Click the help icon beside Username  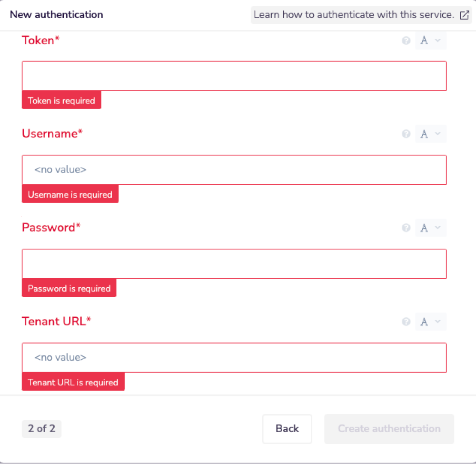(x=406, y=134)
